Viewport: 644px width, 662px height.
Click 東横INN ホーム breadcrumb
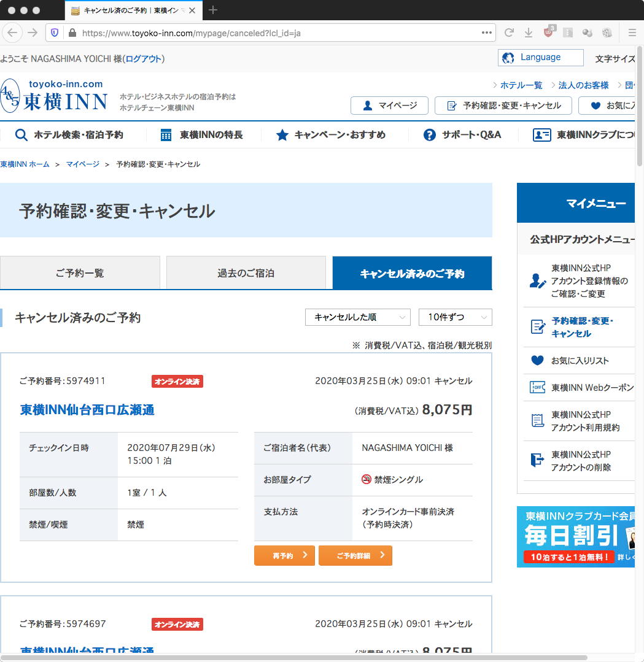25,164
